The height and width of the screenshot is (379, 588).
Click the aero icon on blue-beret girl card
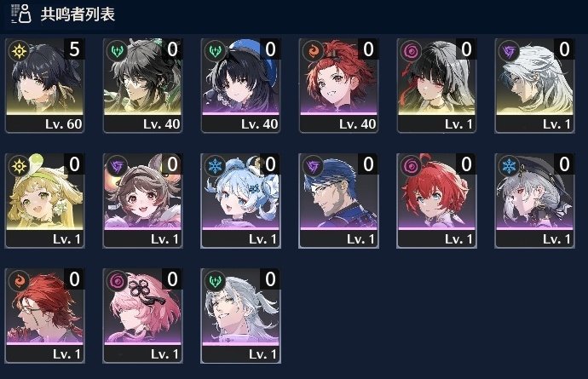pos(215,51)
